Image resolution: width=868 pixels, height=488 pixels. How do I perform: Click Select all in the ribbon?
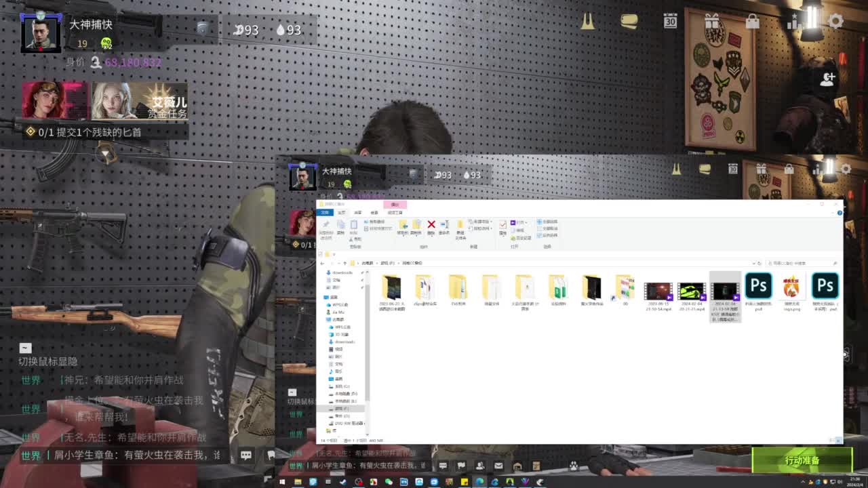(x=547, y=222)
